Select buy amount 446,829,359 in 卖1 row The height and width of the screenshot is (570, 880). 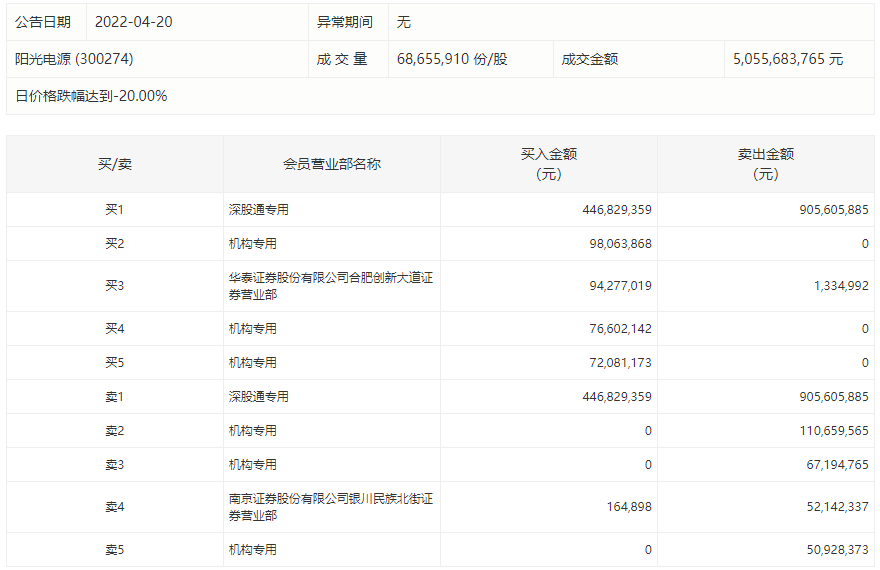pyautogui.click(x=617, y=397)
